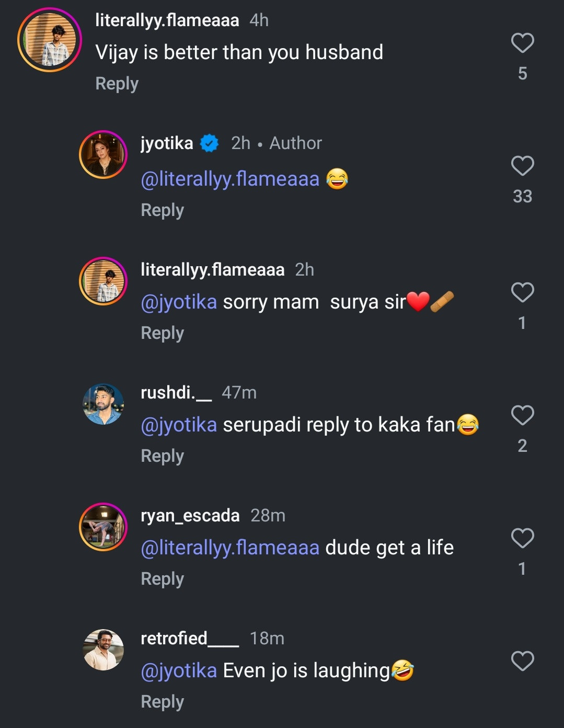Open rushdi.__'s profile picture
Image resolution: width=564 pixels, height=728 pixels.
point(103,404)
